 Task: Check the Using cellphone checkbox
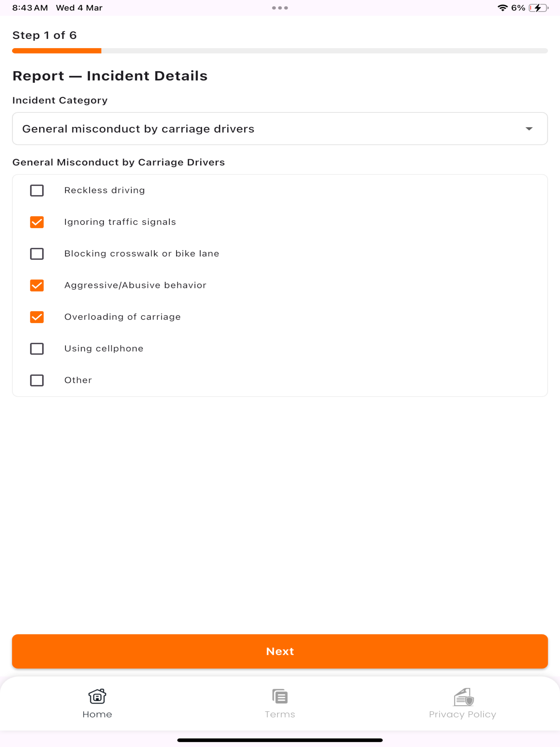[x=37, y=349]
